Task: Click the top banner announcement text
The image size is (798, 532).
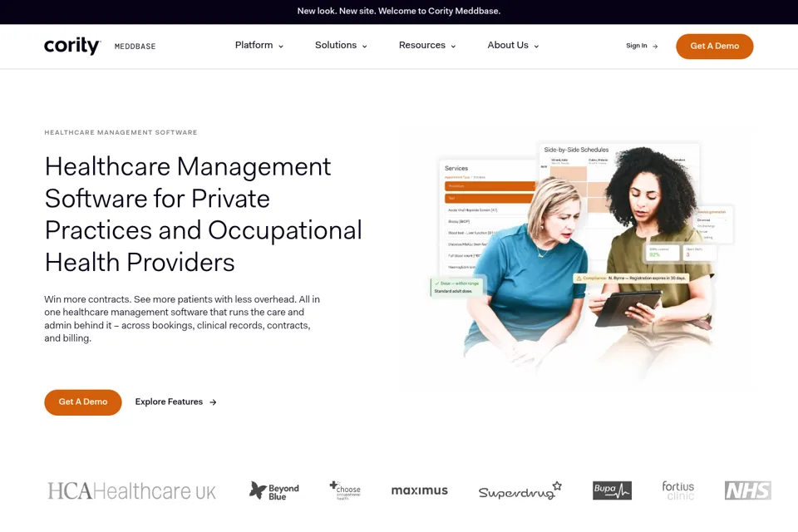Action: pos(399,11)
